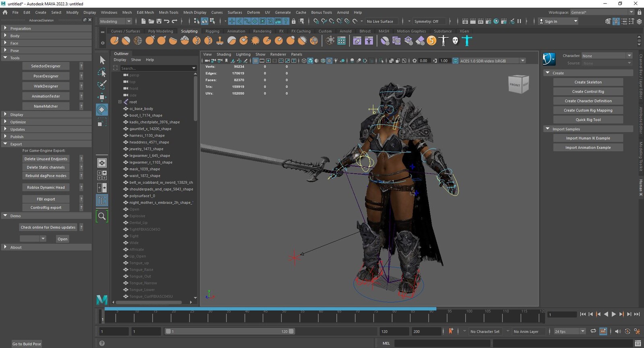Open the Character dropdown showing None

click(x=607, y=56)
